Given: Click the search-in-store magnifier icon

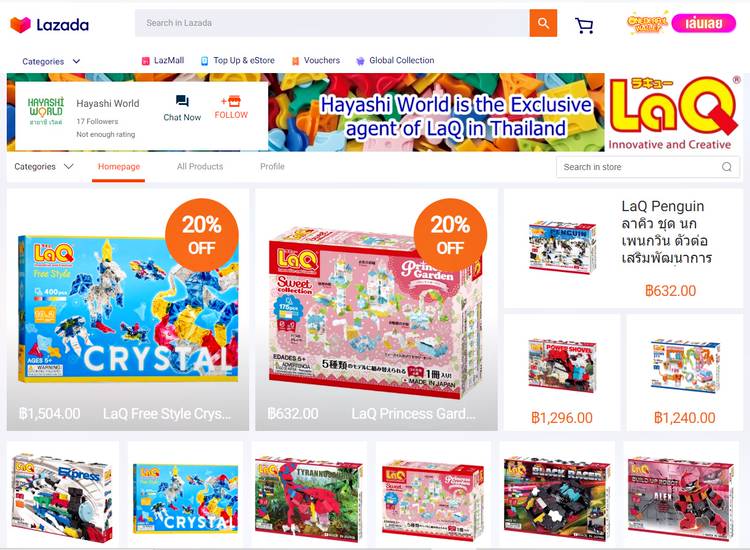Looking at the screenshot, I should click(727, 167).
